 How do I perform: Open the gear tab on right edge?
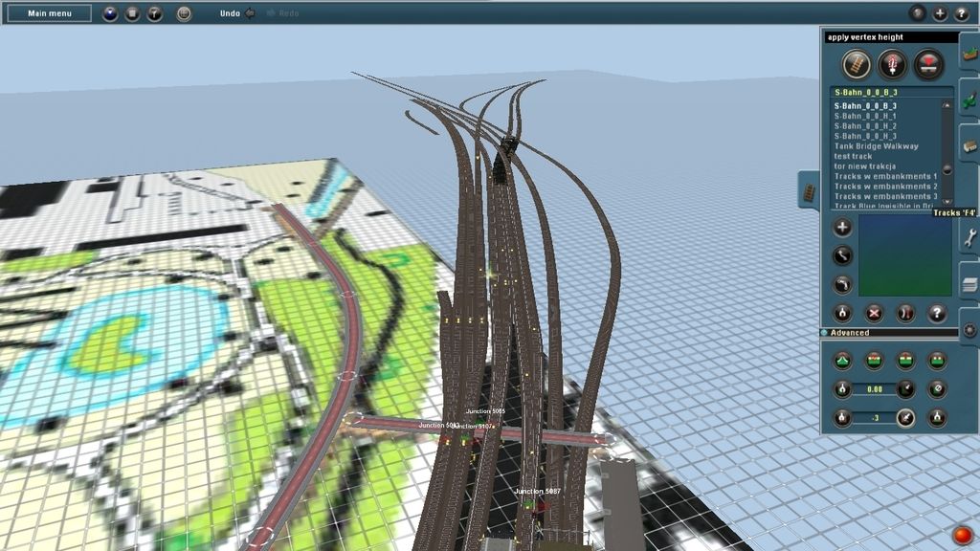pyautogui.click(x=970, y=329)
